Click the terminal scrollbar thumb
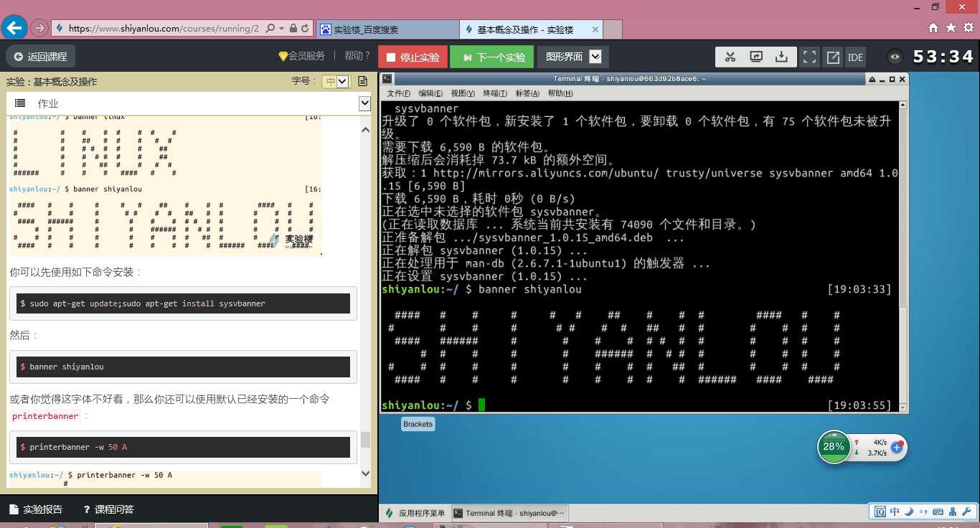The image size is (980, 528). 902,357
